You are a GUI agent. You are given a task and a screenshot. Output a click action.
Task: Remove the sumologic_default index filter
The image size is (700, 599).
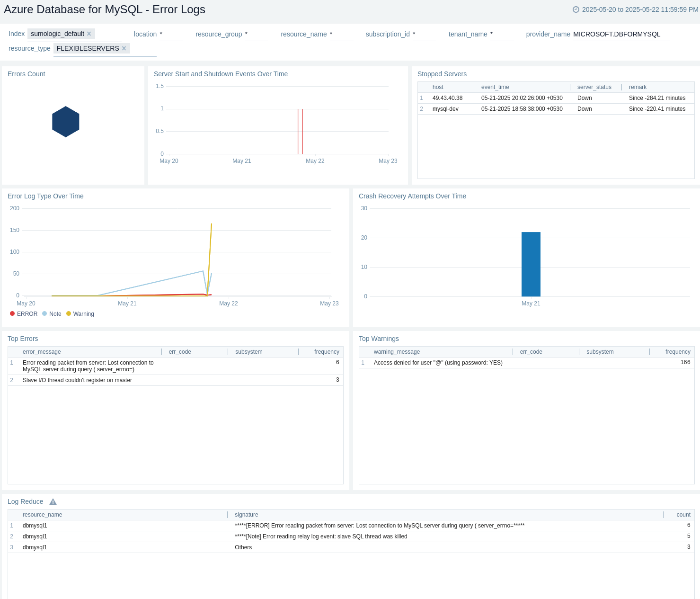[x=89, y=34]
